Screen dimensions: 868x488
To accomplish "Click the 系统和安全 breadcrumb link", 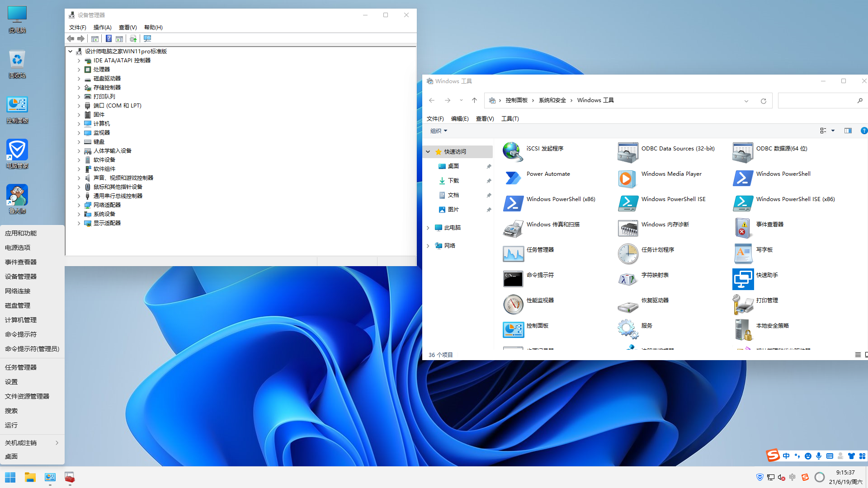I will (552, 100).
